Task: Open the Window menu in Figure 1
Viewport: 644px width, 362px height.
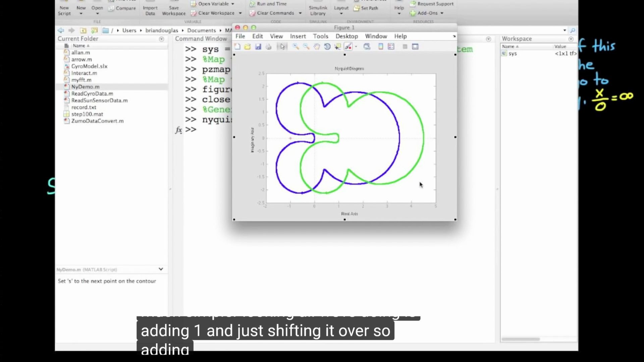Action: [376, 36]
